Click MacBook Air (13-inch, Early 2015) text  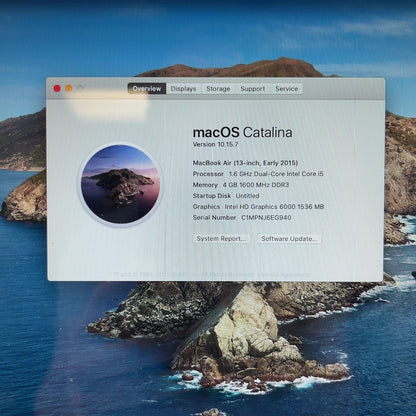245,163
